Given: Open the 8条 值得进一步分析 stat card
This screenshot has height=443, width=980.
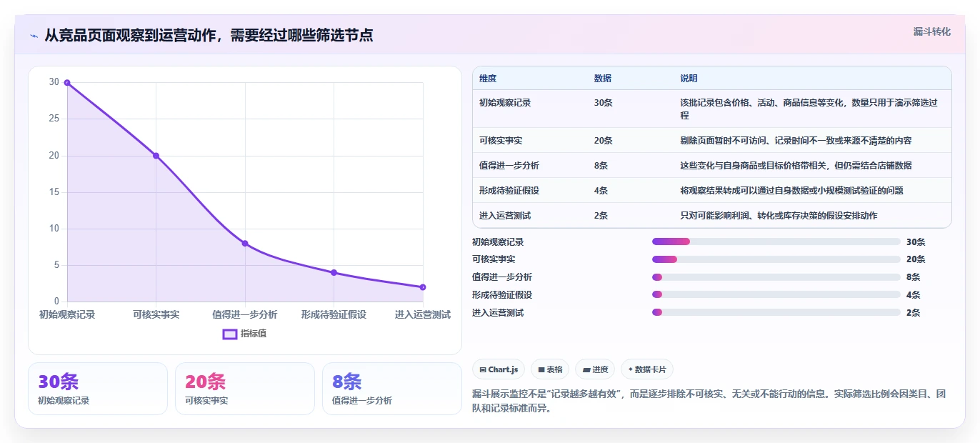Looking at the screenshot, I should (x=392, y=389).
